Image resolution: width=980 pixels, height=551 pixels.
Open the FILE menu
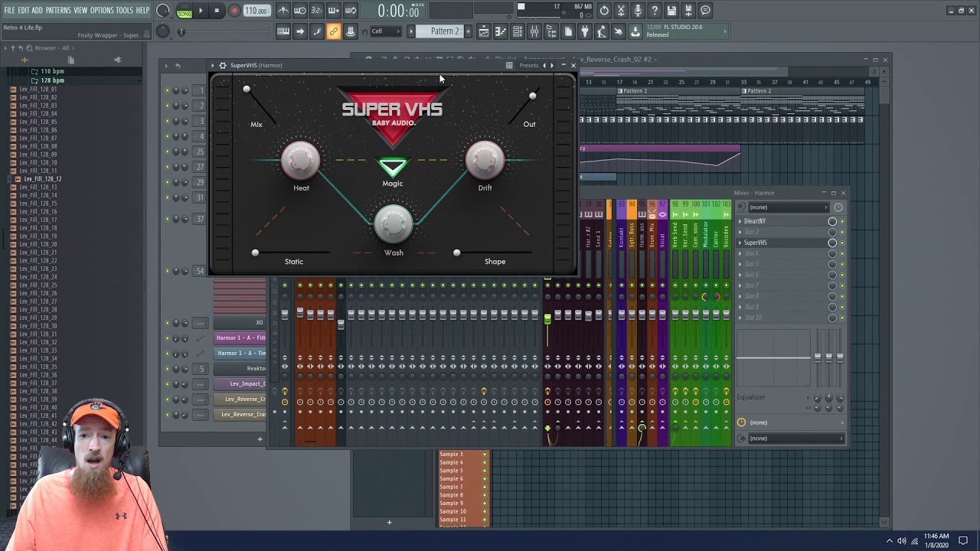9,10
